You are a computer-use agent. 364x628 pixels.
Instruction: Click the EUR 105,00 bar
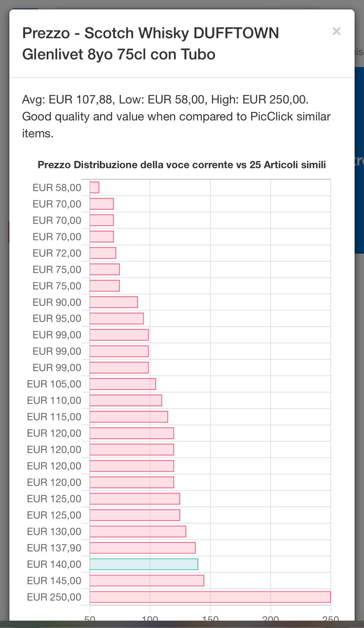coord(123,384)
